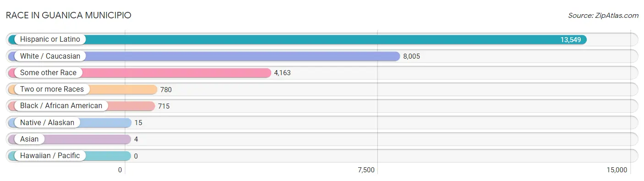Screen dimensions: 644x181
Task: Select the Some other Race label pill
Action: (49, 72)
